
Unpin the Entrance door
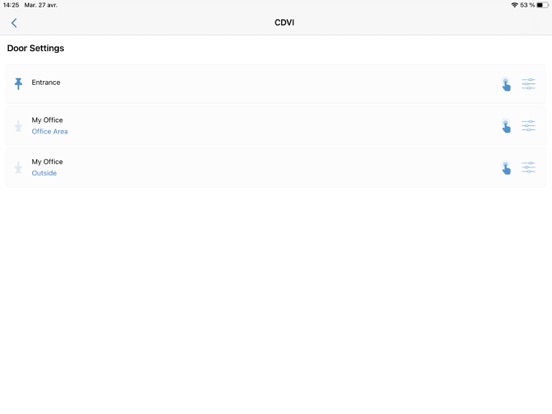tap(18, 84)
